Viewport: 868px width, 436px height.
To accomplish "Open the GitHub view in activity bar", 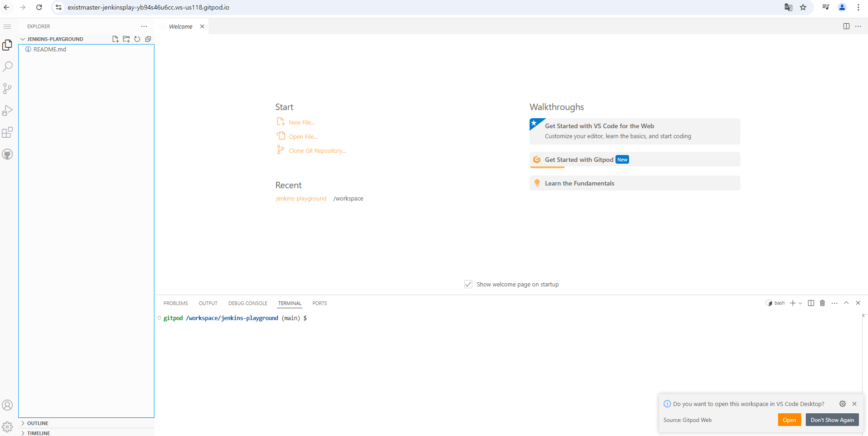I will tap(7, 154).
